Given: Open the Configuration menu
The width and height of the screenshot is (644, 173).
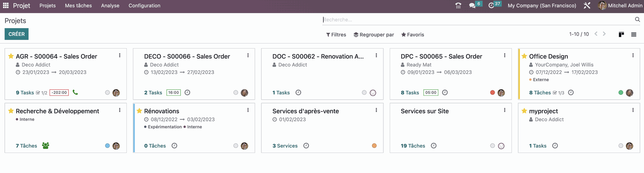Looking at the screenshot, I should pos(144,6).
